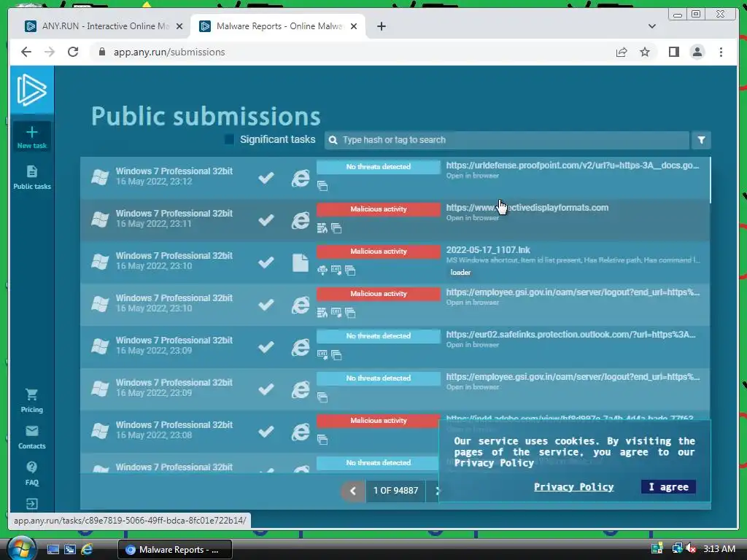The image size is (747, 560).
Task: Launch Internet Explorer from the taskbar quick launch
Action: click(87, 550)
